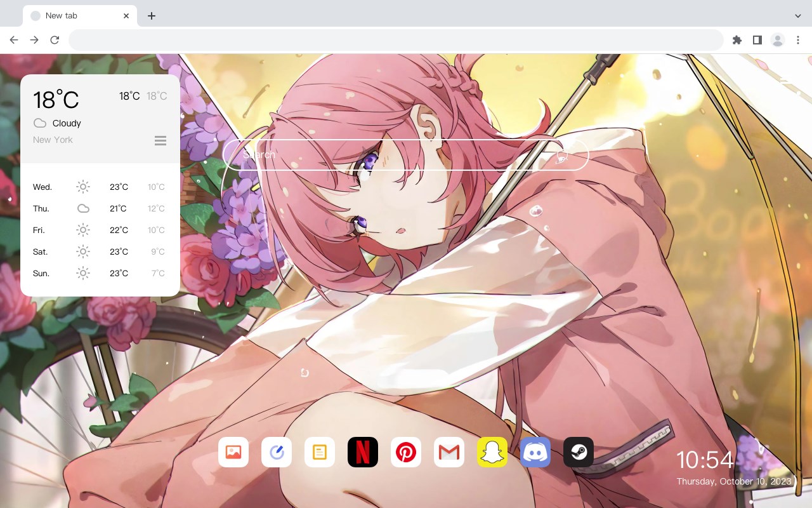Select the Fri. forecast row
The height and width of the screenshot is (508, 812).
tap(100, 230)
